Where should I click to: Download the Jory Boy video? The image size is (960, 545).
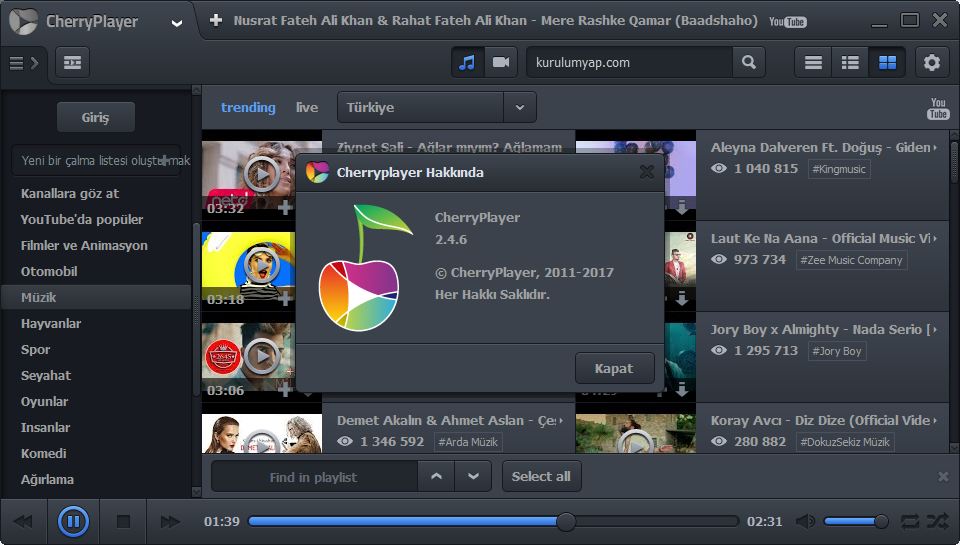pos(681,389)
